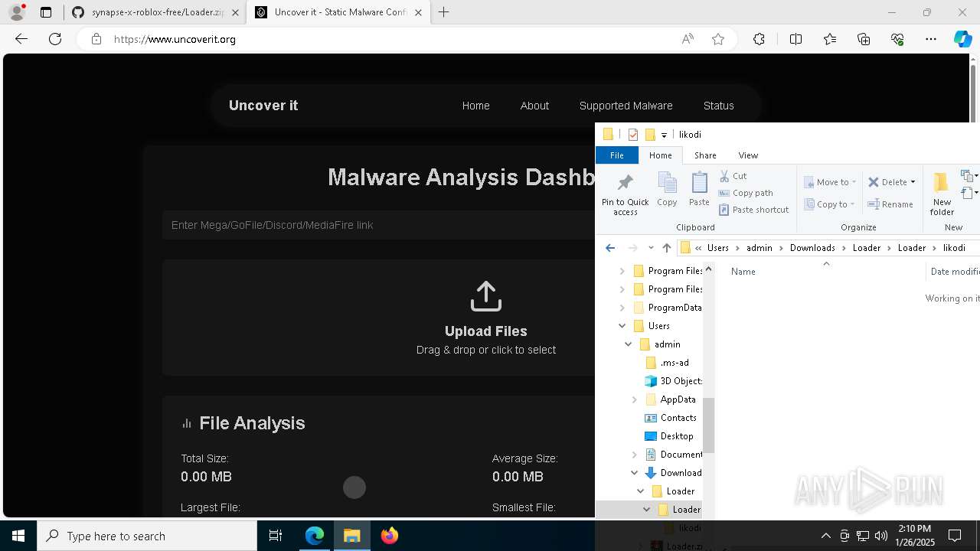This screenshot has width=980, height=551.
Task: Go back in File Explorer
Action: click(x=610, y=248)
